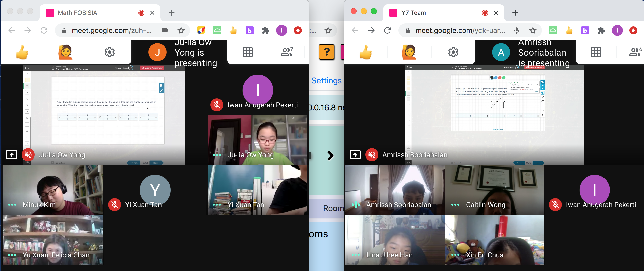Select answer 1/8 radio in Math FOBISIA assessment

[x=59, y=117]
